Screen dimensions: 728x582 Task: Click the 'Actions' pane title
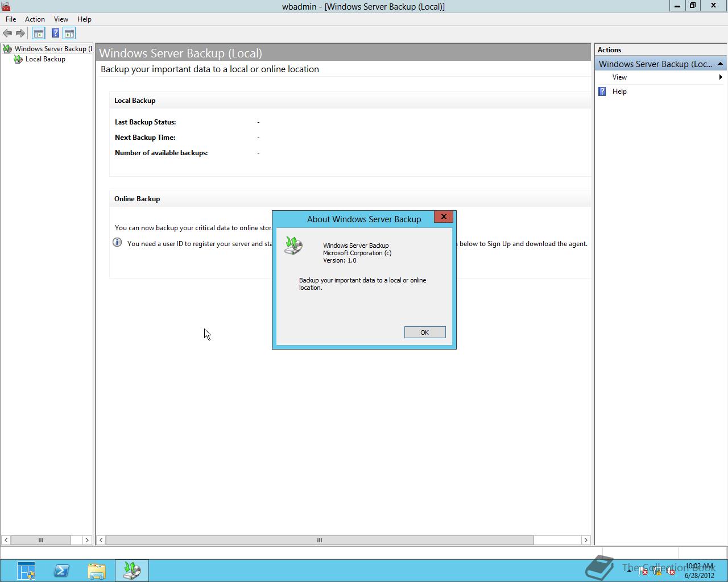click(x=609, y=50)
